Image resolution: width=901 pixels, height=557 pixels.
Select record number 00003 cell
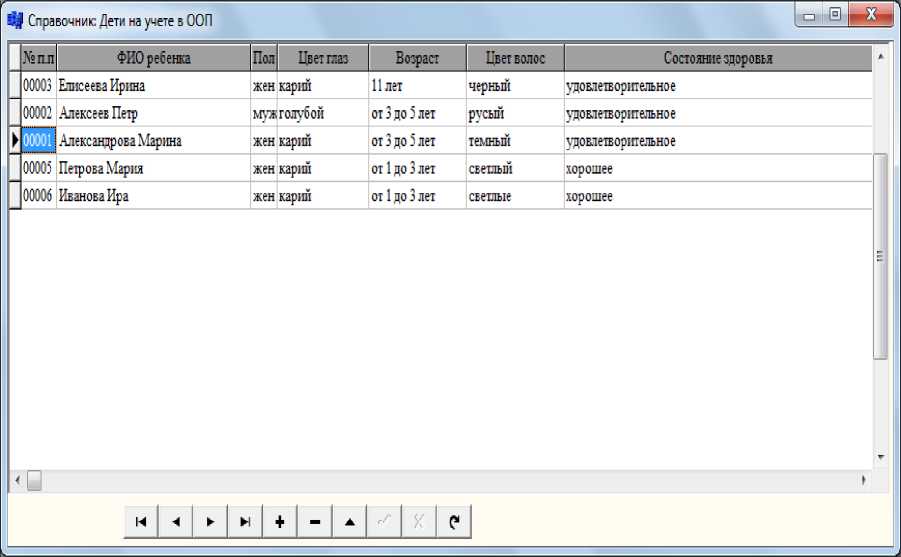click(38, 85)
